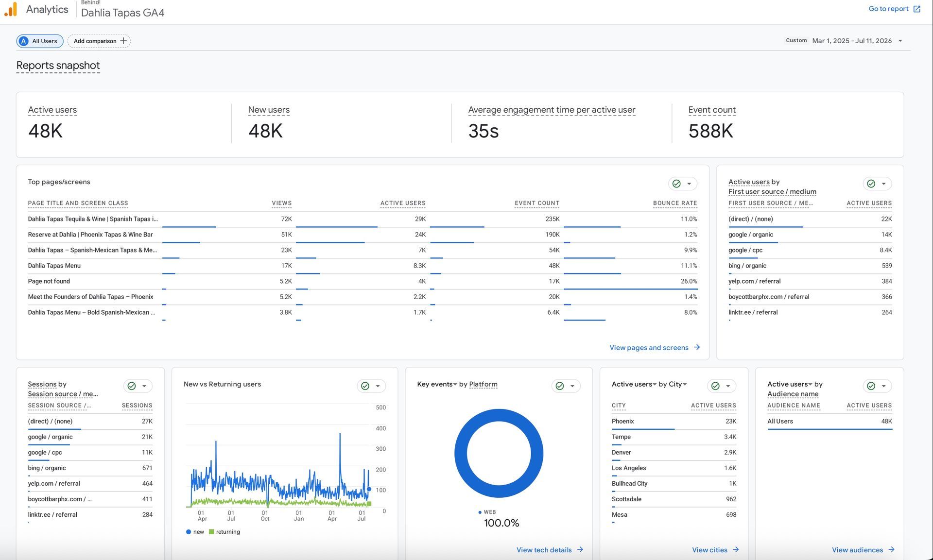Click 'Meet the Founders of Dahlia Tapas' row
The image size is (933, 560).
click(363, 297)
